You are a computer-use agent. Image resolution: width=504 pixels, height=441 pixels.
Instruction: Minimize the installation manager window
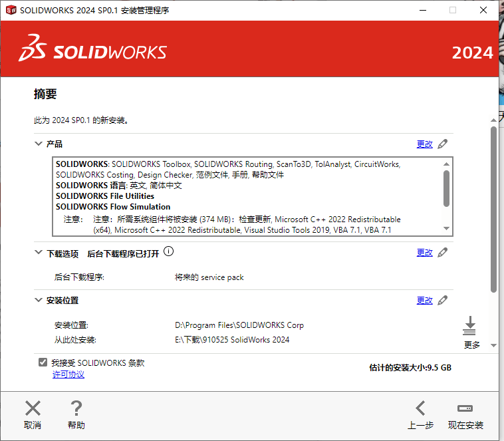(423, 10)
